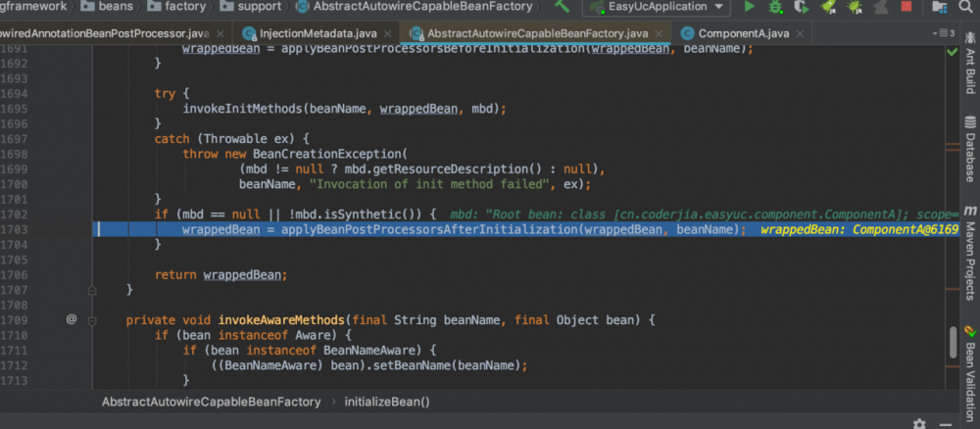The height and width of the screenshot is (429, 980).
Task: Open the EasyUcApplication run configuration dropdown
Action: (x=657, y=8)
